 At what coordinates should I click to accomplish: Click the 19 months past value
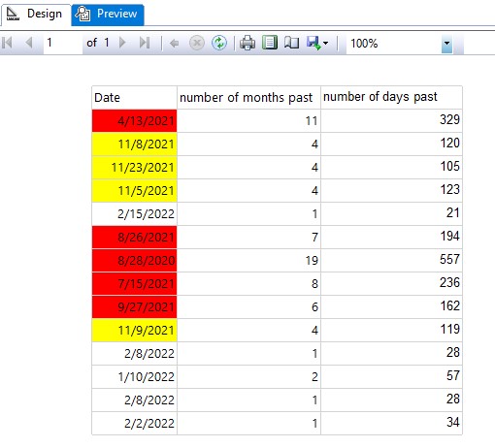(x=312, y=261)
